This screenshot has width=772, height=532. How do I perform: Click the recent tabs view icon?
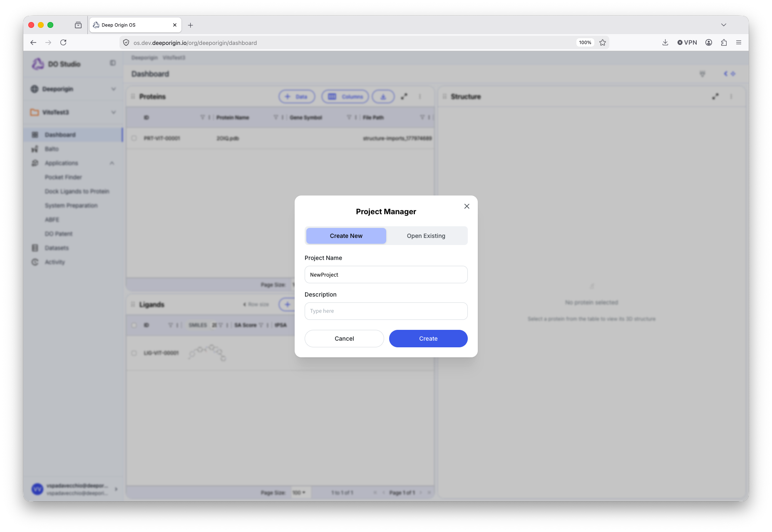[78, 25]
